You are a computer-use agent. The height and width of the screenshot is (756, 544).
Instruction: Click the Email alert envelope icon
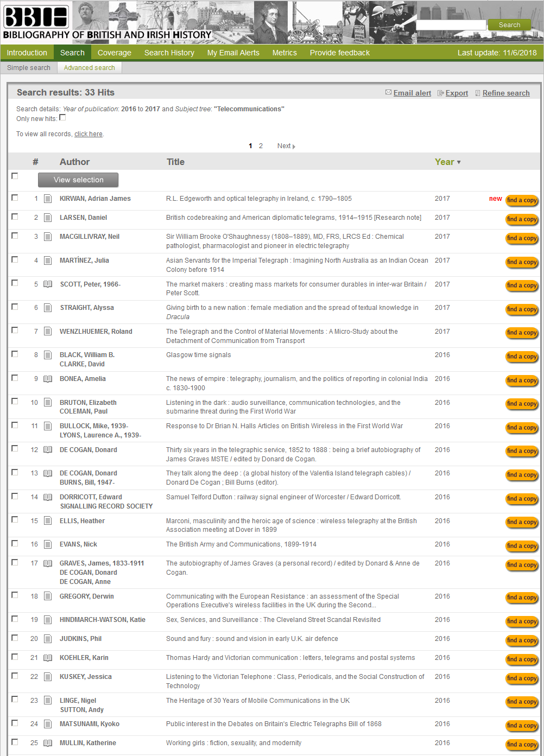(x=388, y=93)
